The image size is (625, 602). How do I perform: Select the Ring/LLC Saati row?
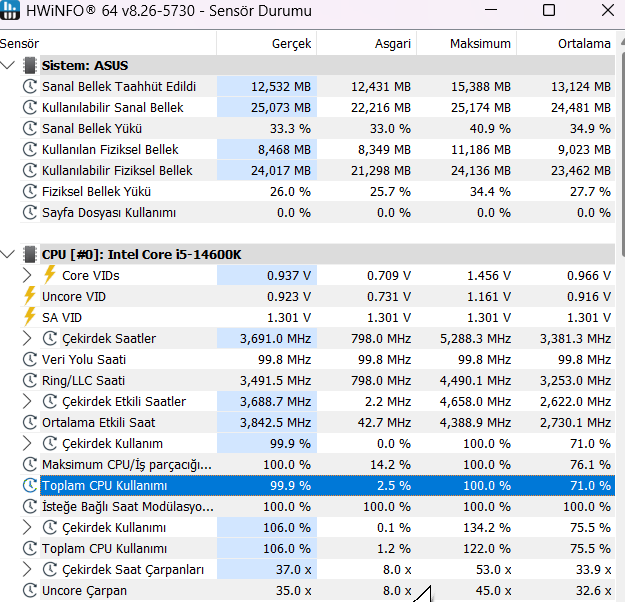click(317, 380)
